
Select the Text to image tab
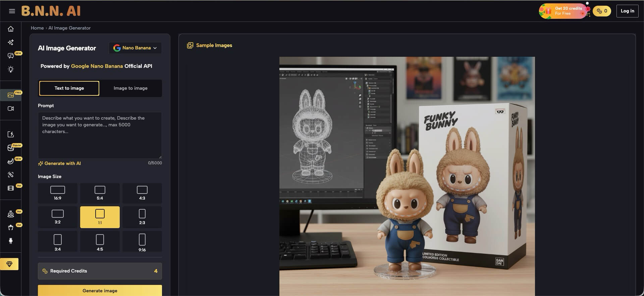pyautogui.click(x=69, y=88)
